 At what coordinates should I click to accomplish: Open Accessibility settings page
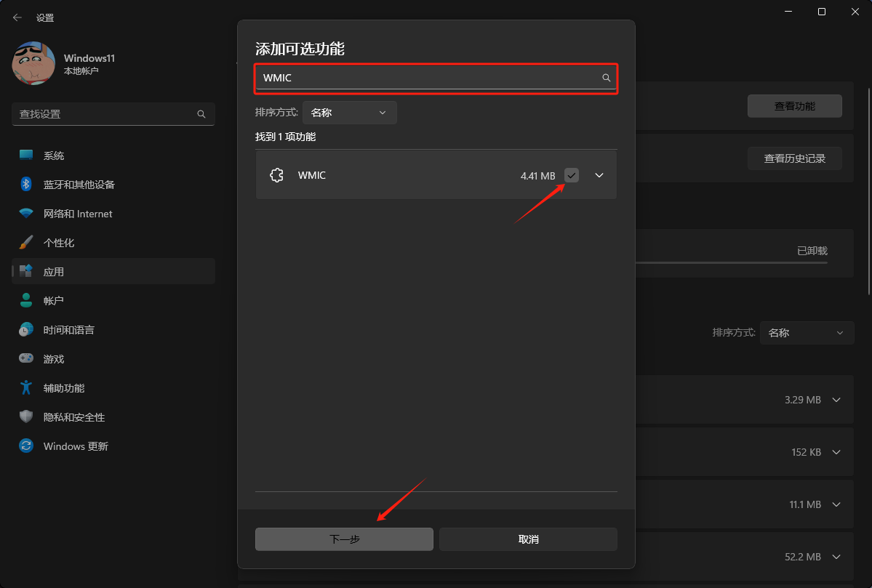[64, 388]
